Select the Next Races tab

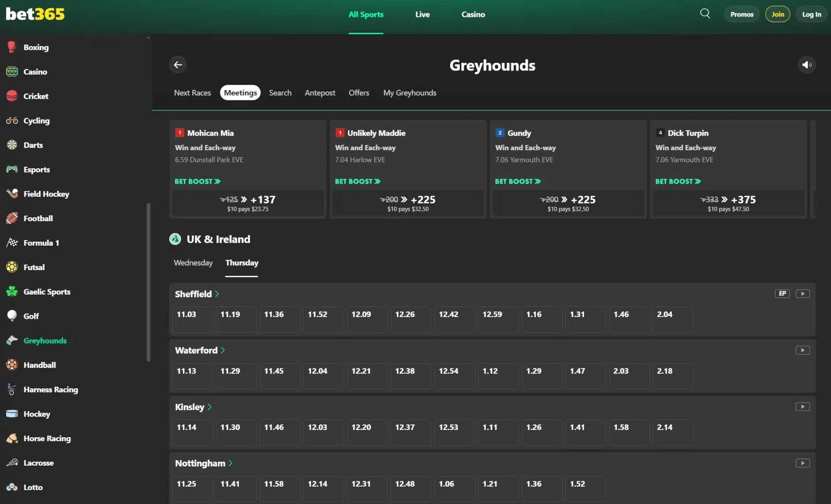coord(192,93)
